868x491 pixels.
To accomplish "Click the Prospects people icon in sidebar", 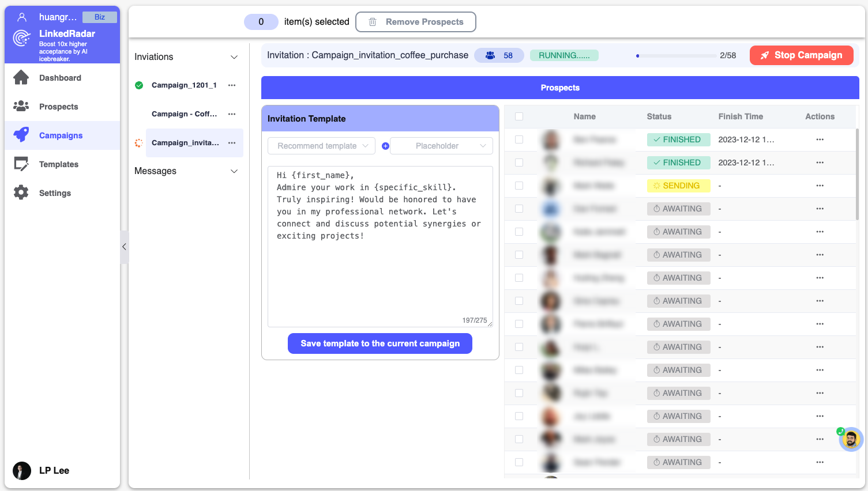I will pos(21,106).
